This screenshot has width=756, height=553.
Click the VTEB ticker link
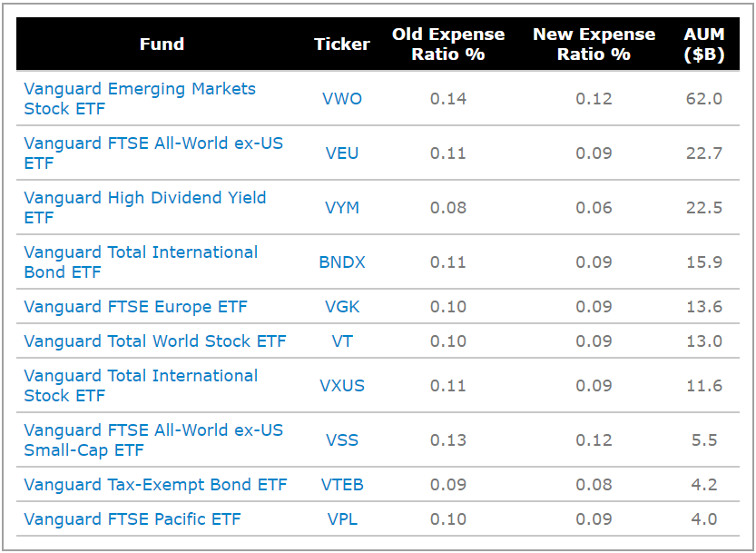(342, 485)
